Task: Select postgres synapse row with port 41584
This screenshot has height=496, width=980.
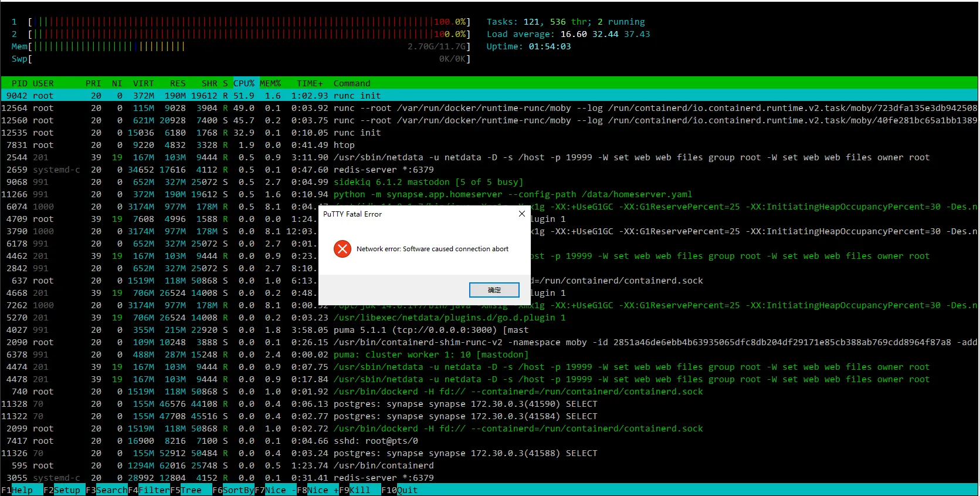Action: [489, 416]
